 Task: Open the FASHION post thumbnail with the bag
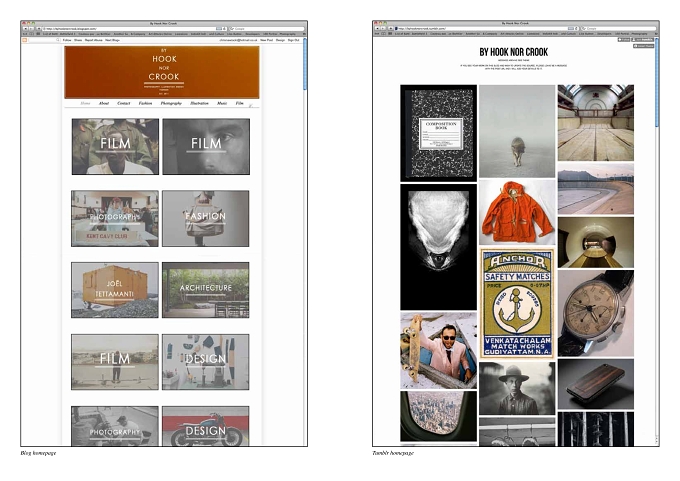206,219
